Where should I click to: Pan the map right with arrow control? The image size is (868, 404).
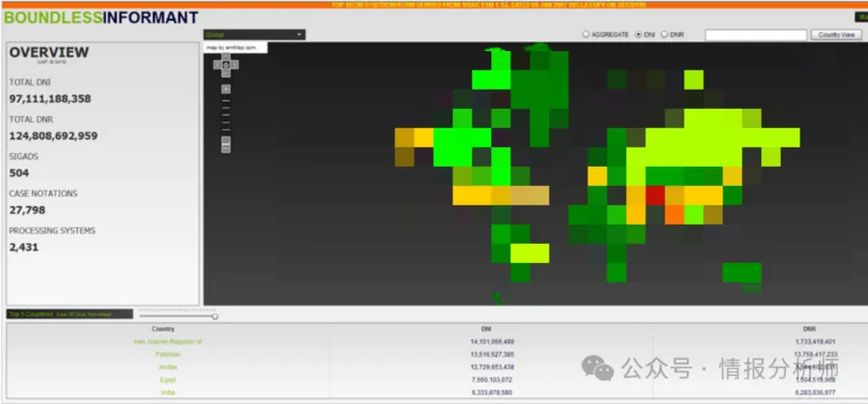pos(234,65)
